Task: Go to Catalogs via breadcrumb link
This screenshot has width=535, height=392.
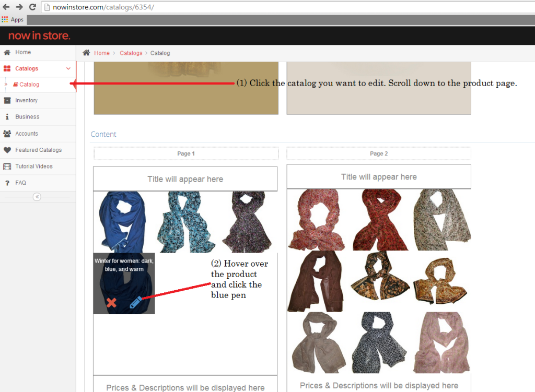Action: tap(131, 53)
